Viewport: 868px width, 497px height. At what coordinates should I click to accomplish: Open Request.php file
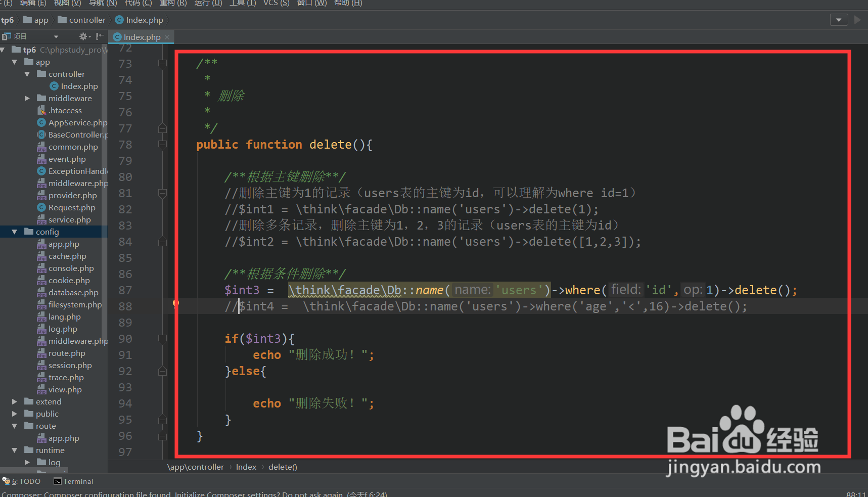[x=66, y=207]
